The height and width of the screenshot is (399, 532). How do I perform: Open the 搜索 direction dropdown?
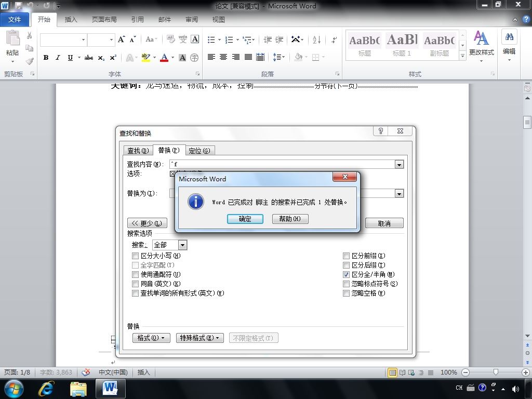coord(182,245)
